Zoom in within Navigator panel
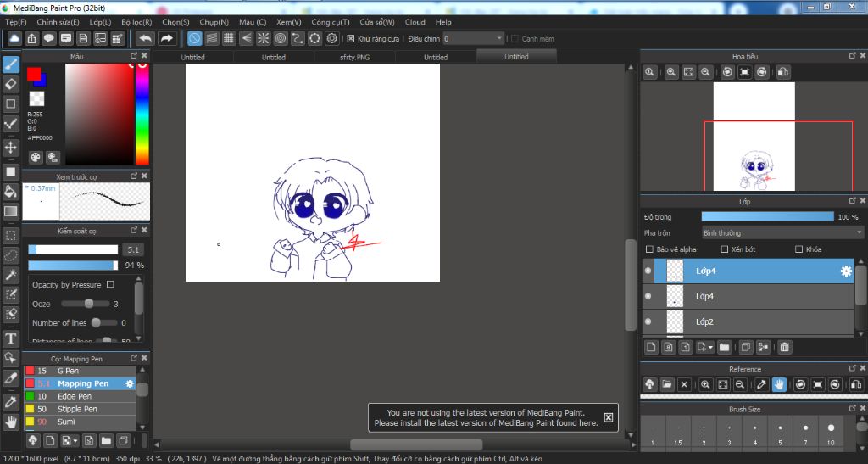 pyautogui.click(x=671, y=72)
